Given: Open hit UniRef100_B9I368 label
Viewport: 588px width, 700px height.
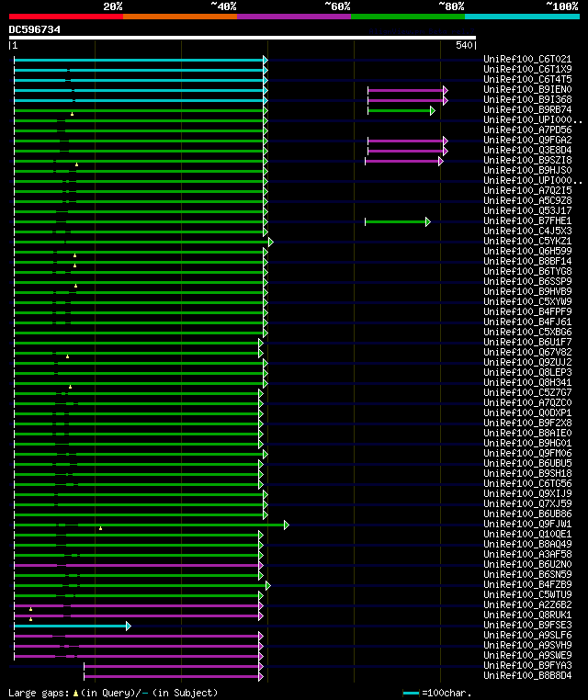Looking at the screenshot, I should point(527,99).
